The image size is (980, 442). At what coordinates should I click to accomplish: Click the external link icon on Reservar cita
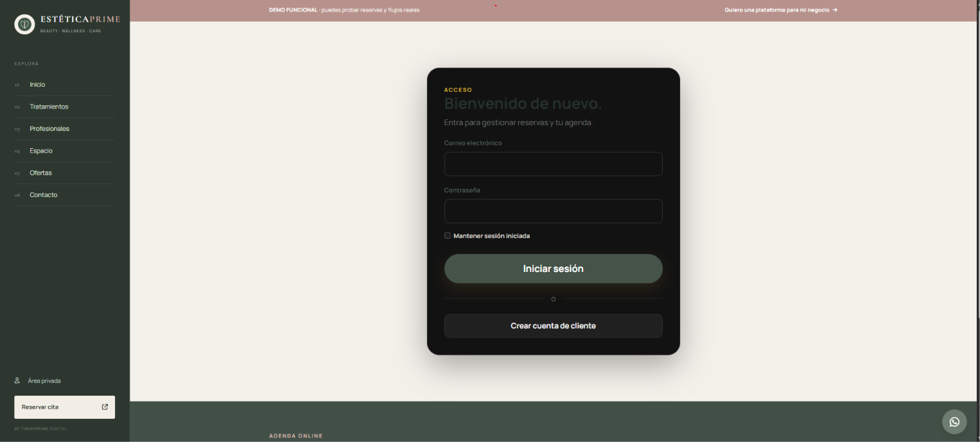(105, 407)
